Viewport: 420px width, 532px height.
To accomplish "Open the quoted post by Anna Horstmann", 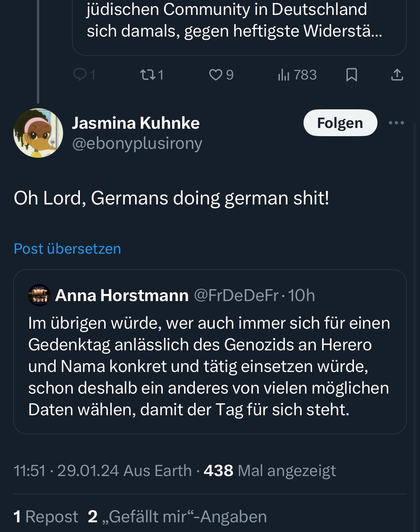I will pyautogui.click(x=209, y=366).
